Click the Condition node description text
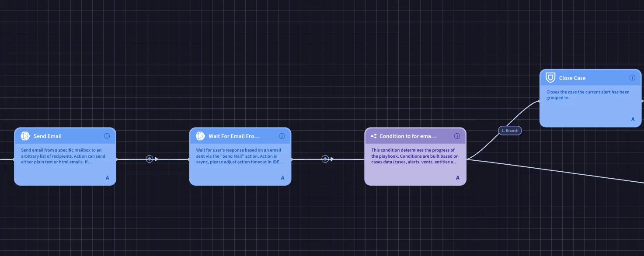The width and height of the screenshot is (644, 256). 415,156
